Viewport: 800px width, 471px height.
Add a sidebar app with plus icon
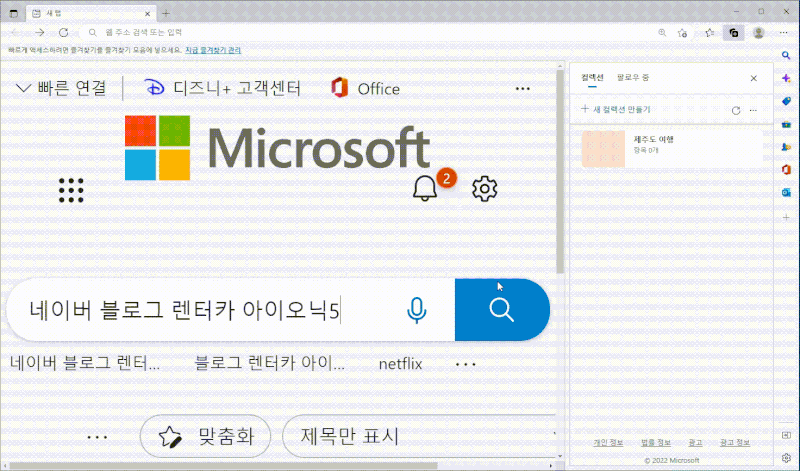point(786,217)
